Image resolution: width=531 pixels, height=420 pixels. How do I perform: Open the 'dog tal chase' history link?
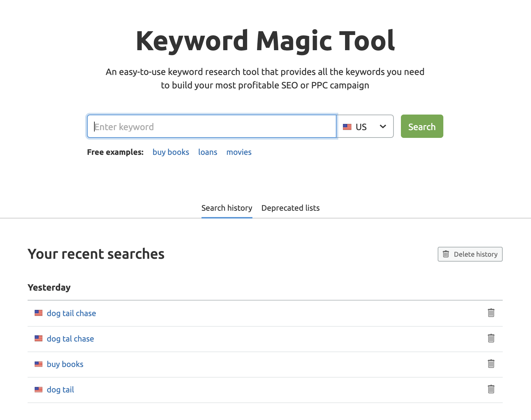pyautogui.click(x=70, y=339)
